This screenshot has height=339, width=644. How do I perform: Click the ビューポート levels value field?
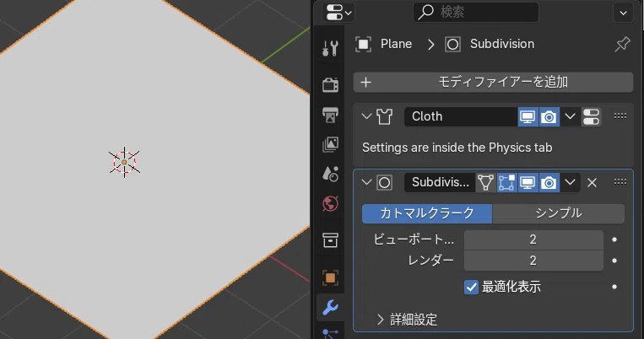[x=533, y=239]
